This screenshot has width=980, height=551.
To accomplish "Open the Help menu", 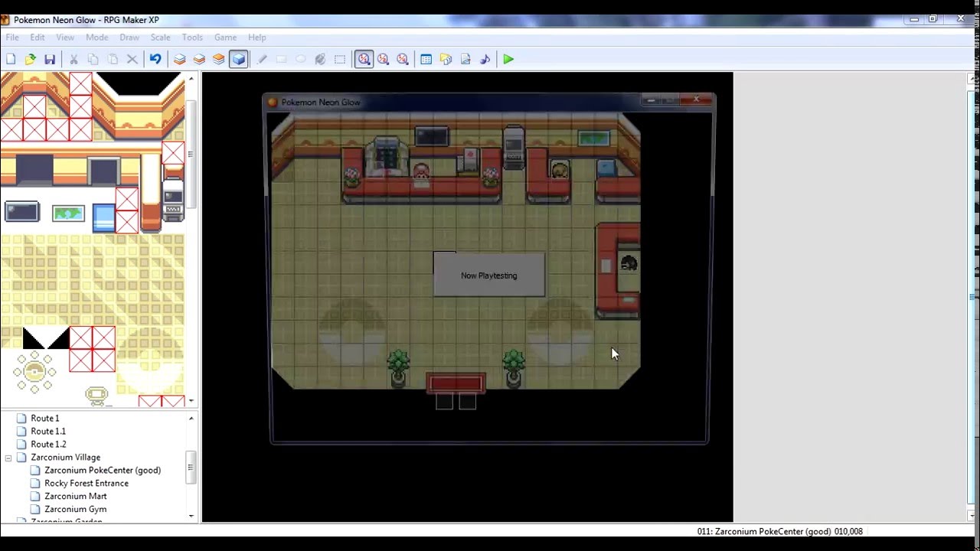I will pyautogui.click(x=257, y=37).
